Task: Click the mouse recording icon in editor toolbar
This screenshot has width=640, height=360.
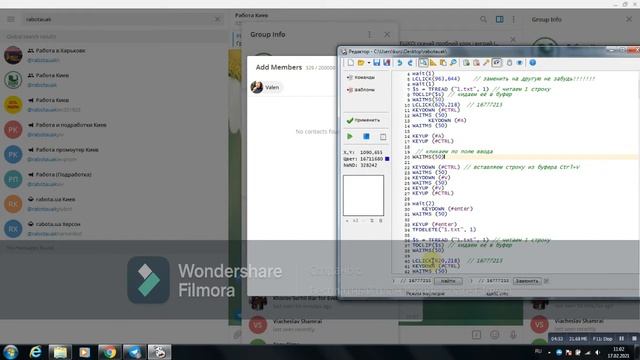Action: click(x=509, y=63)
